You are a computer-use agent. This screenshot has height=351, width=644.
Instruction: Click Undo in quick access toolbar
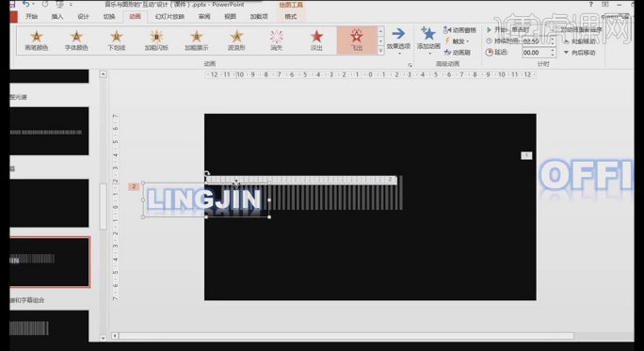pyautogui.click(x=26, y=4)
